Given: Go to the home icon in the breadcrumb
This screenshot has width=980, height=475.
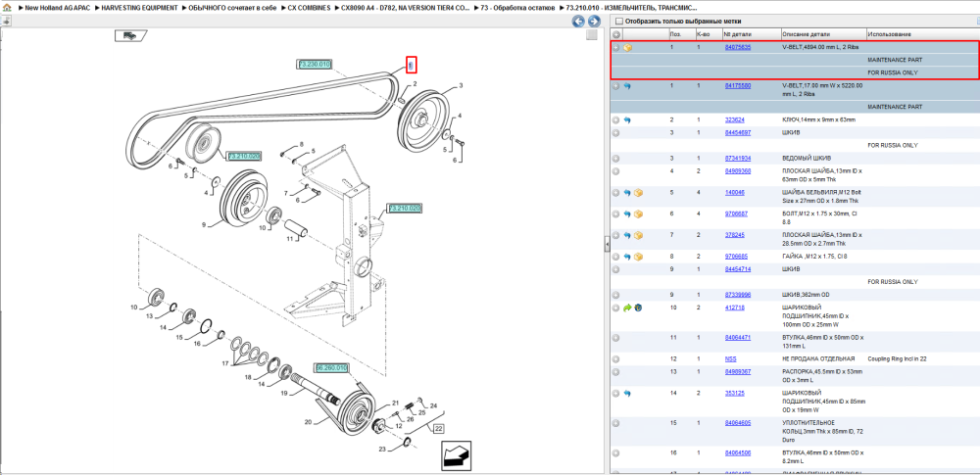Looking at the screenshot, I should (x=6, y=8).
